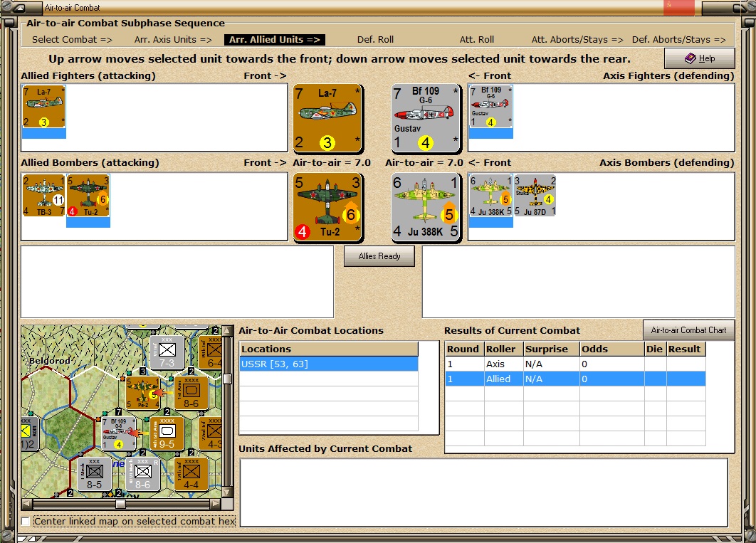
Task: Select the Arr. Axis Units subphase step
Action: click(x=173, y=40)
